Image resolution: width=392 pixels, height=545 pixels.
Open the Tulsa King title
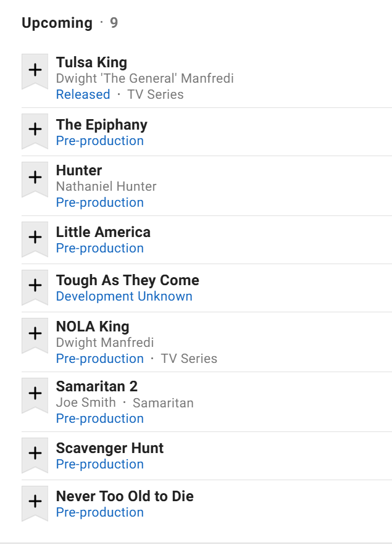click(91, 62)
